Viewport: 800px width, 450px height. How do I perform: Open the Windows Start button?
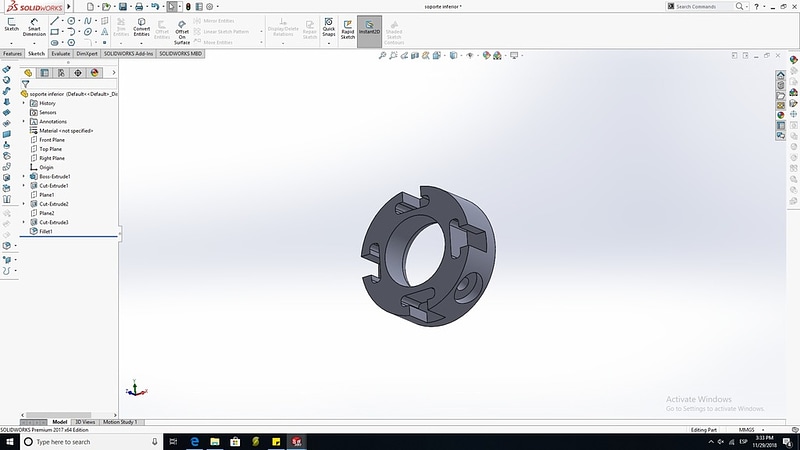coord(10,442)
